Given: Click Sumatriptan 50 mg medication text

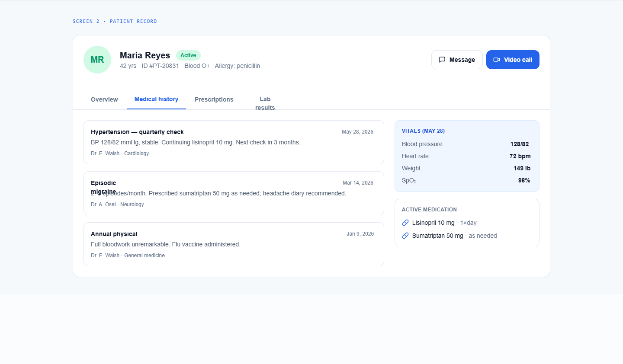Looking at the screenshot, I should pos(437,236).
